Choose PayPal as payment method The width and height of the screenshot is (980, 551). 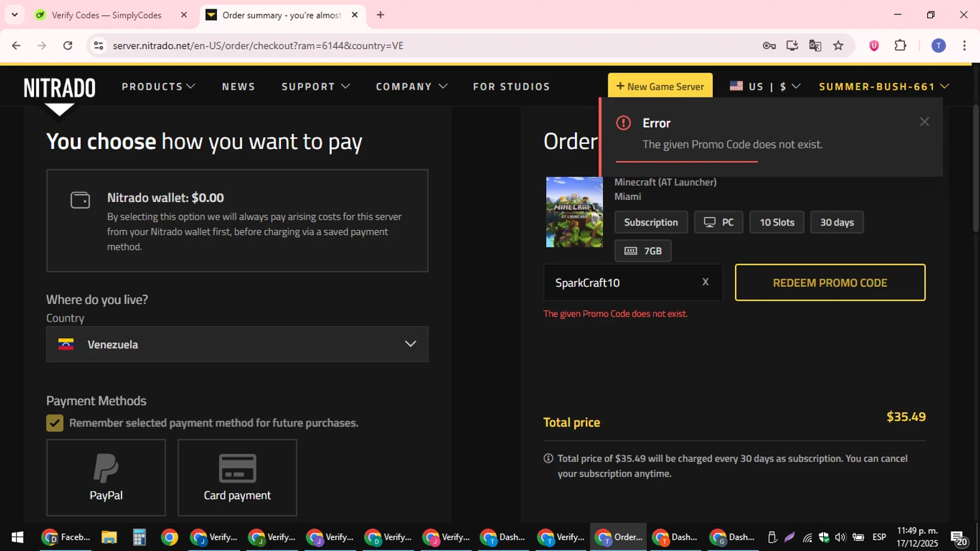tap(106, 478)
